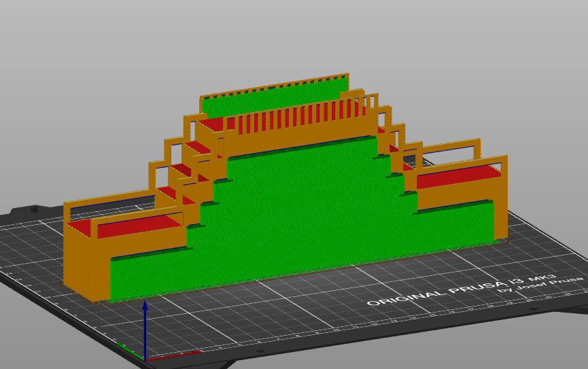The height and width of the screenshot is (369, 588).
Task: Click the screw hole on bed right edge
Action: point(534,309)
